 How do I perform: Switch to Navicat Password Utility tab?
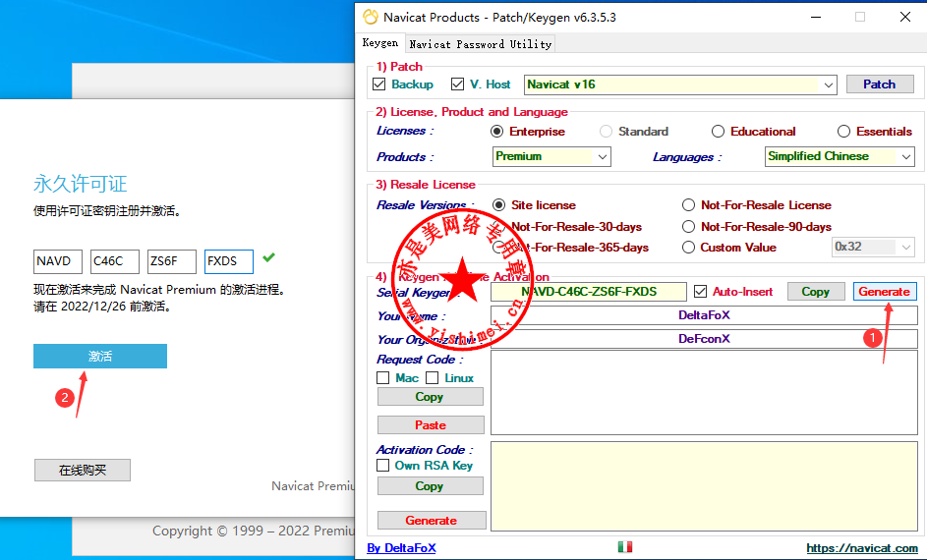tap(480, 44)
